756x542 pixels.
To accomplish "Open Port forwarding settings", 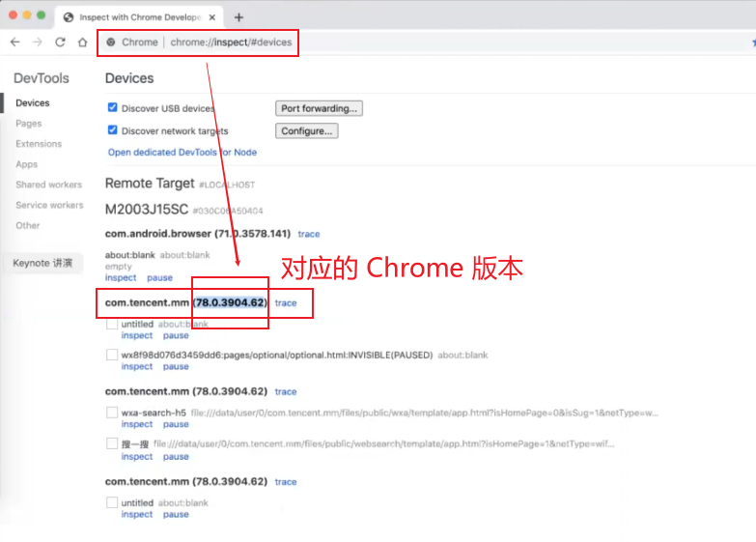I will click(x=319, y=108).
